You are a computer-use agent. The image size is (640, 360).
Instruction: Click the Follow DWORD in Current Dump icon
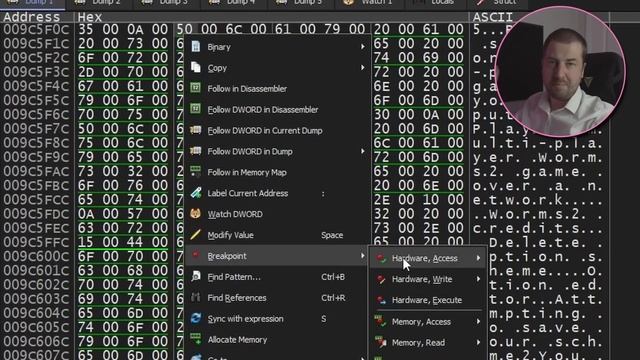pos(196,130)
